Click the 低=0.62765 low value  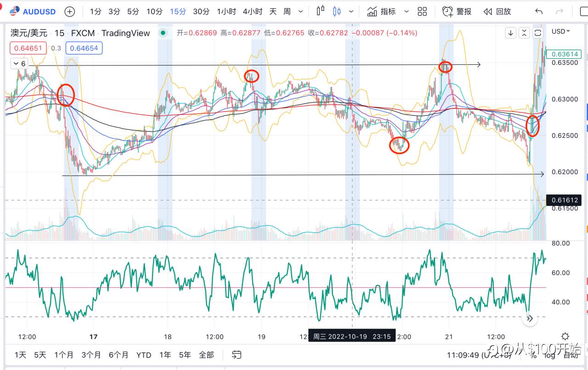[284, 33]
